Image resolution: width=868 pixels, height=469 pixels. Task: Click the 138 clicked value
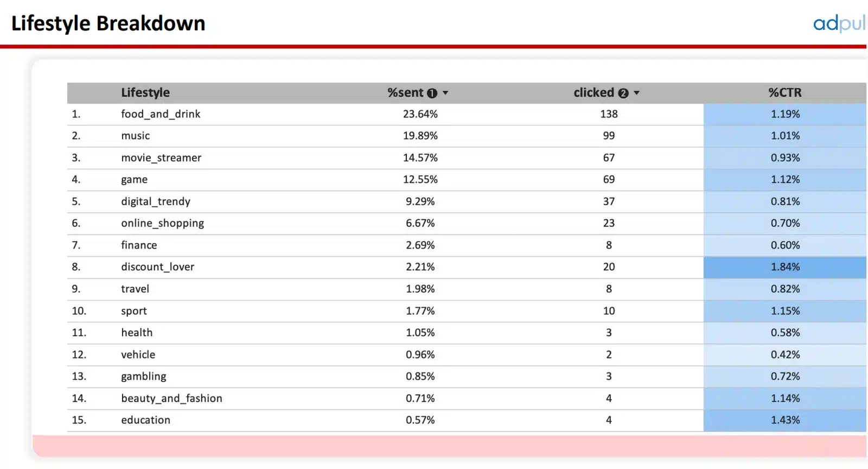[x=609, y=114]
